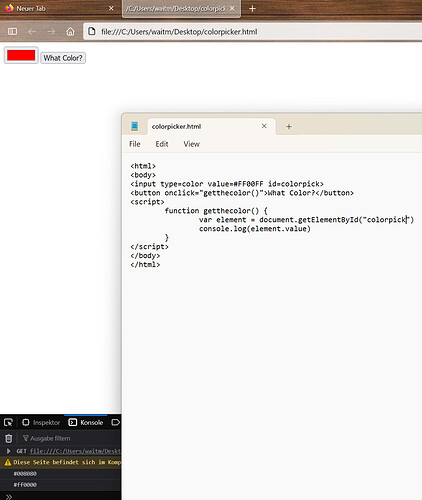Image resolution: width=422 pixels, height=500 pixels.
Task: Click the Diese Seite befindet sich warning message
Action: pos(67,462)
